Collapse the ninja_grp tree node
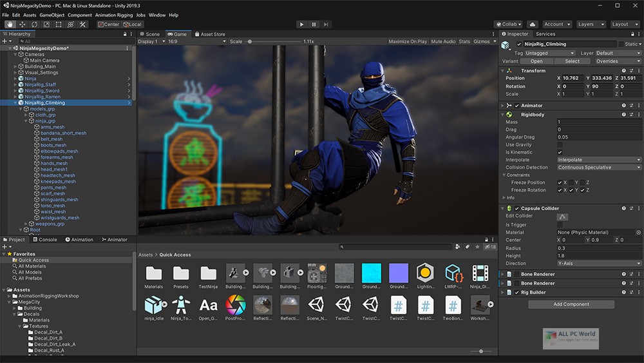Viewport: 644px width, 363px height. [x=26, y=121]
